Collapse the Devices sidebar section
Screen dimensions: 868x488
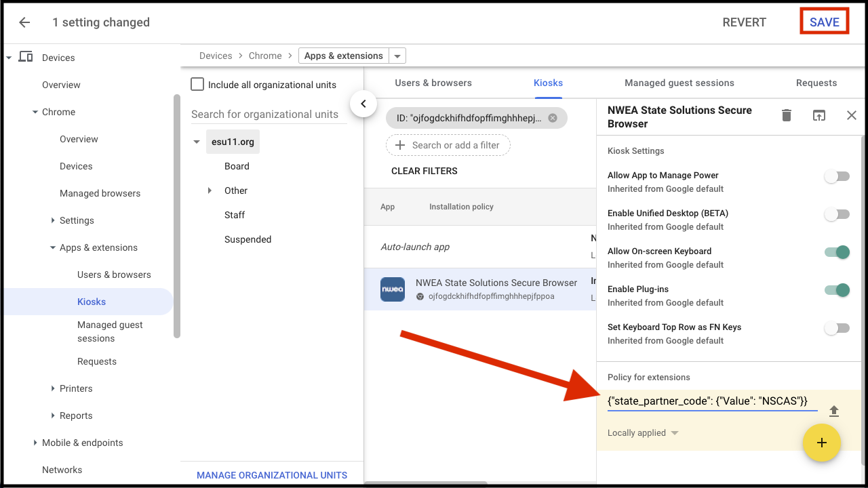9,58
